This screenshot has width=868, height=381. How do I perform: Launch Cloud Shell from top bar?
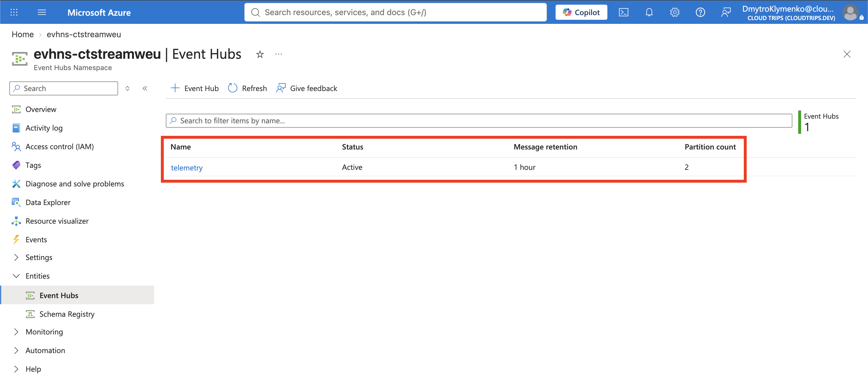(x=623, y=13)
